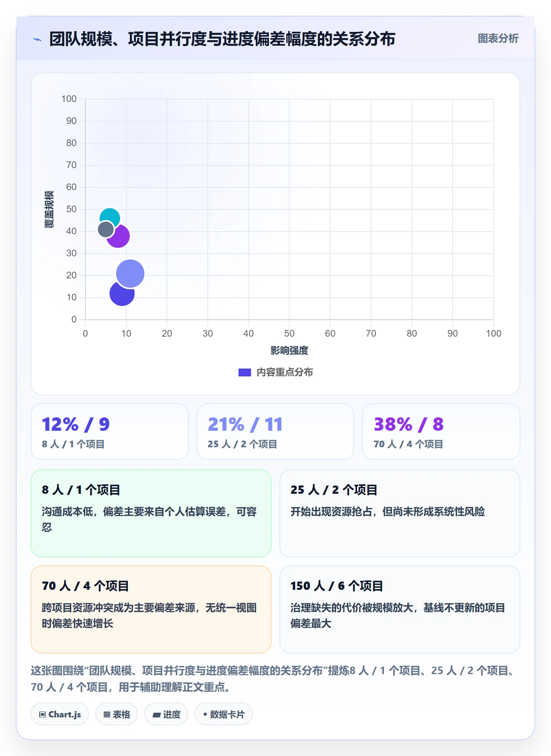The height and width of the screenshot is (756, 551).
Task: Open the 38% / 8 data card
Action: click(441, 432)
